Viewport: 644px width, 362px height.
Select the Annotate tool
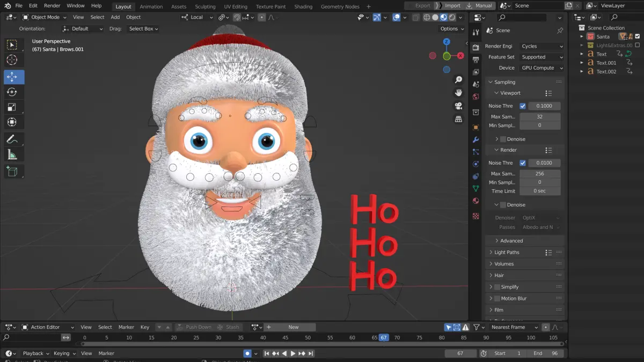click(x=12, y=139)
